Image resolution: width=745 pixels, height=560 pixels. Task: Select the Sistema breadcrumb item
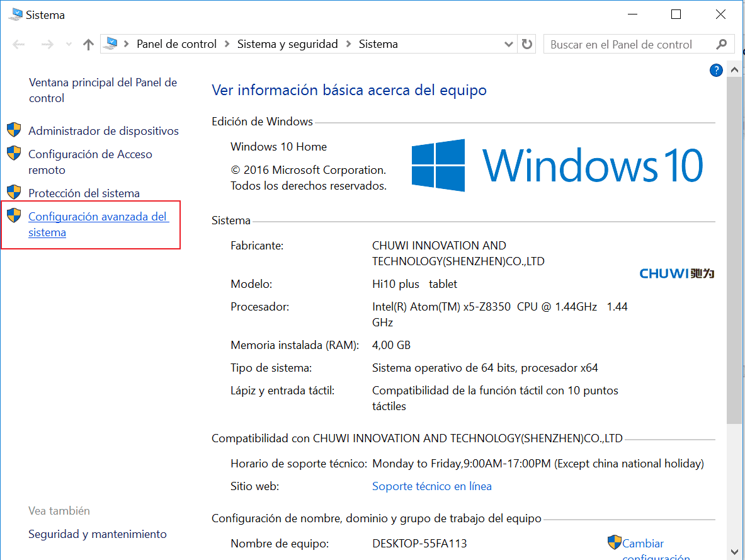[378, 44]
